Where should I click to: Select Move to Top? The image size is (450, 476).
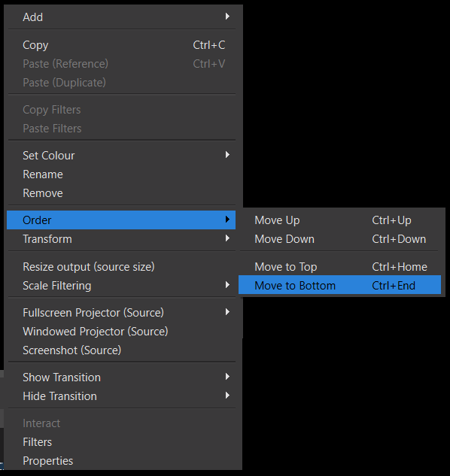click(x=339, y=267)
